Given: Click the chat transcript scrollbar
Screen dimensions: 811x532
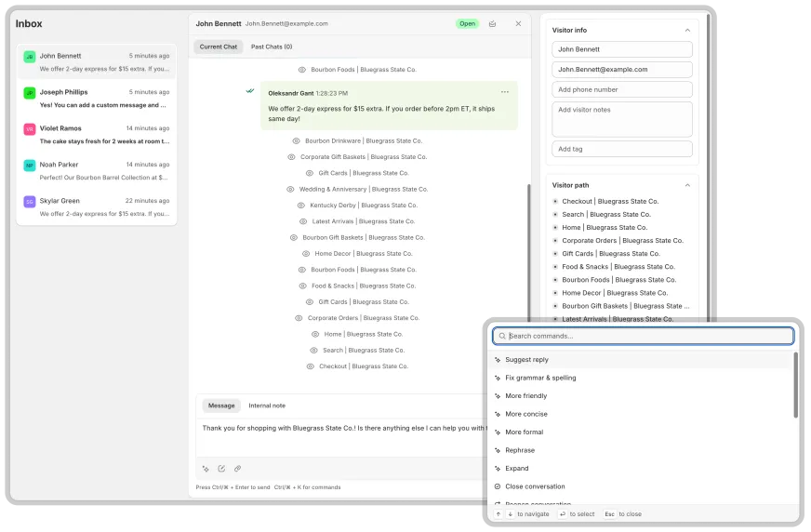Looking at the screenshot, I should [528, 252].
